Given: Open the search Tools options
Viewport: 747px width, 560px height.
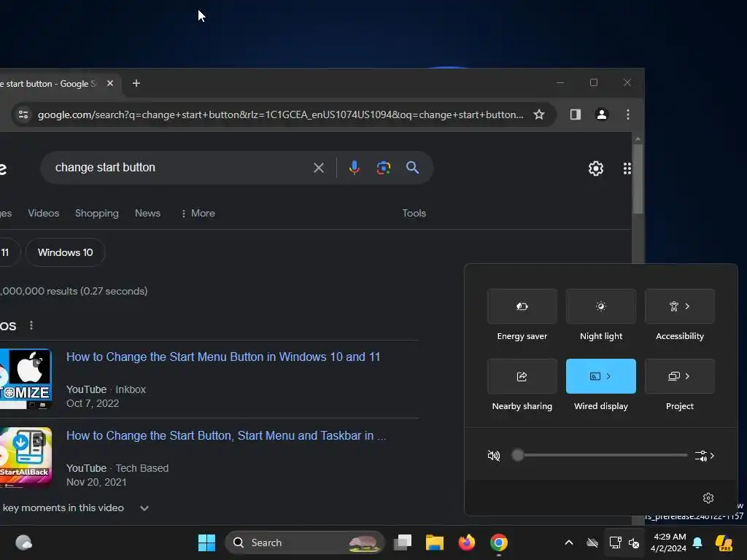Looking at the screenshot, I should [414, 214].
